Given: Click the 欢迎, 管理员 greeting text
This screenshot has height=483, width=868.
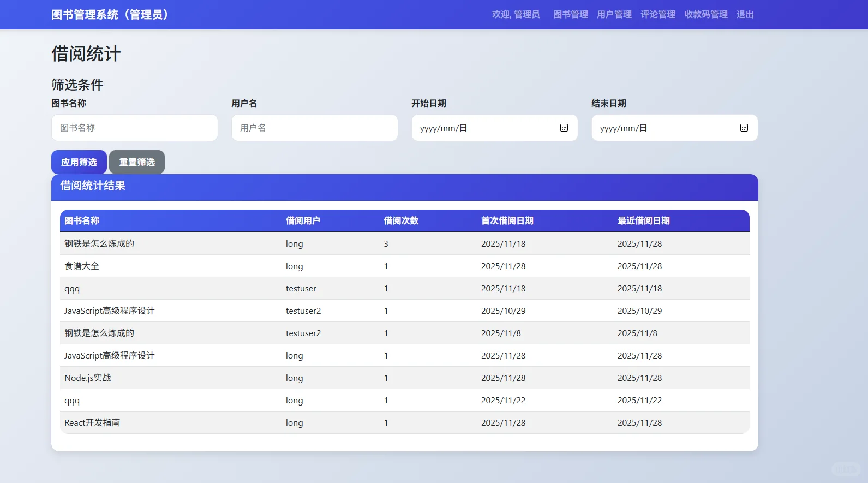Looking at the screenshot, I should pos(516,14).
